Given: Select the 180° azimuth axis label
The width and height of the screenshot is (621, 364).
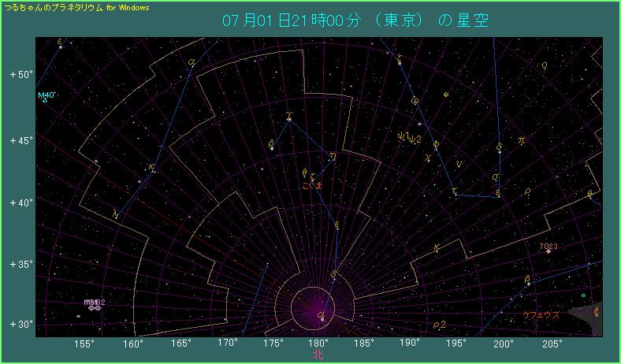Looking at the screenshot, I should (318, 344).
